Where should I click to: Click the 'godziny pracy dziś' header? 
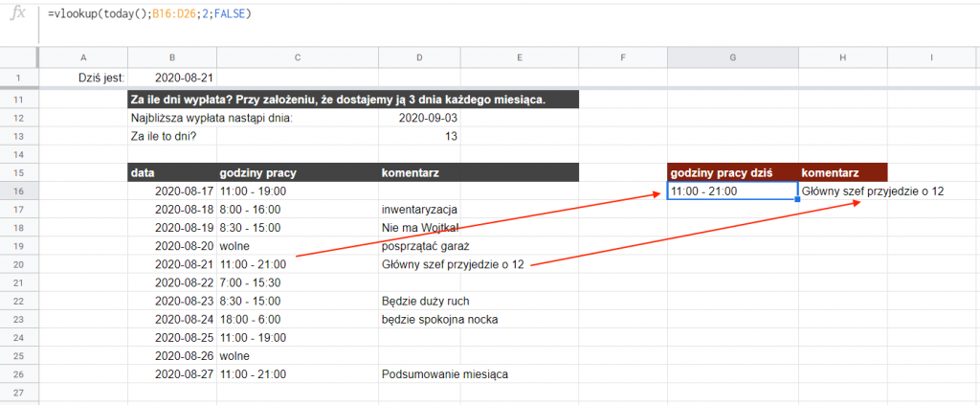(x=732, y=172)
